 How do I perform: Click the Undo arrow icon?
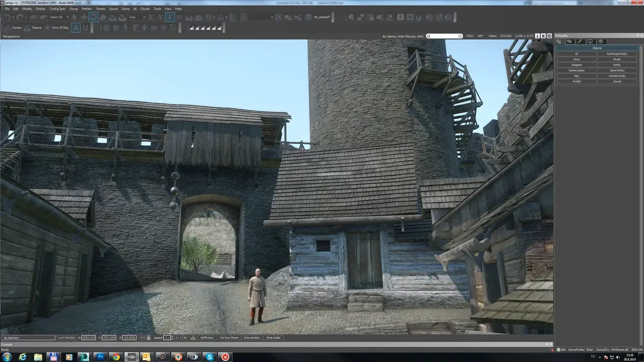tap(7, 17)
